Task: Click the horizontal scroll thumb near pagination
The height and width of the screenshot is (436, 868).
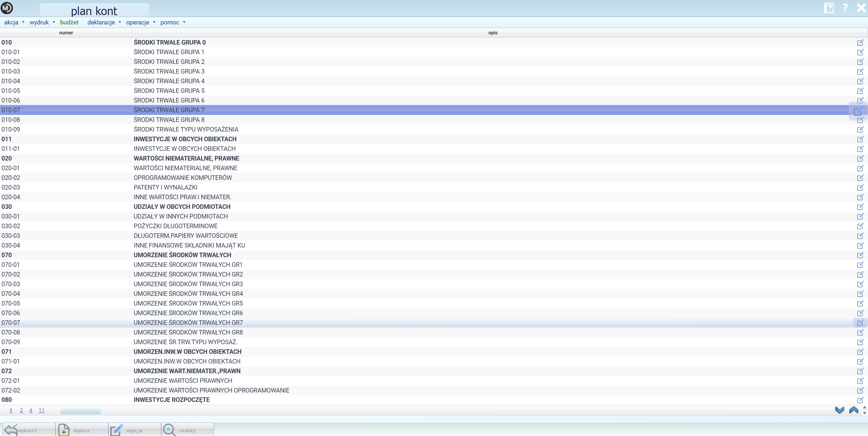Action: 80,411
